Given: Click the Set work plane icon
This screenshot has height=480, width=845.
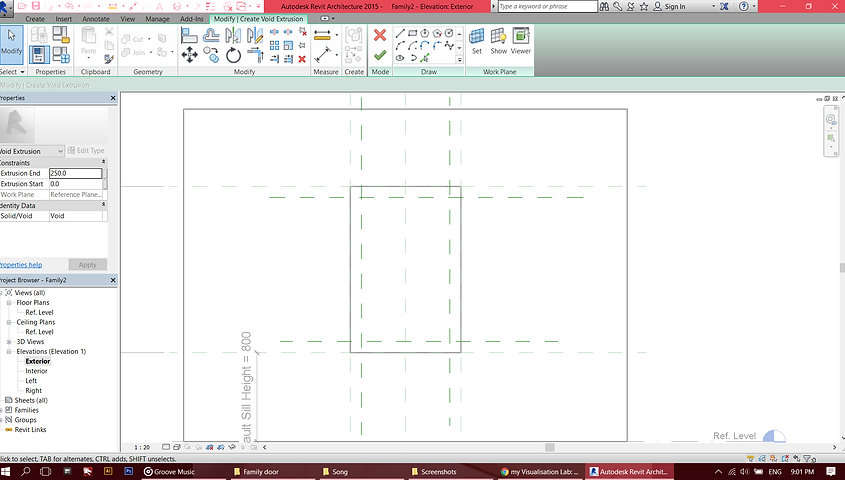Looking at the screenshot, I should [476, 41].
